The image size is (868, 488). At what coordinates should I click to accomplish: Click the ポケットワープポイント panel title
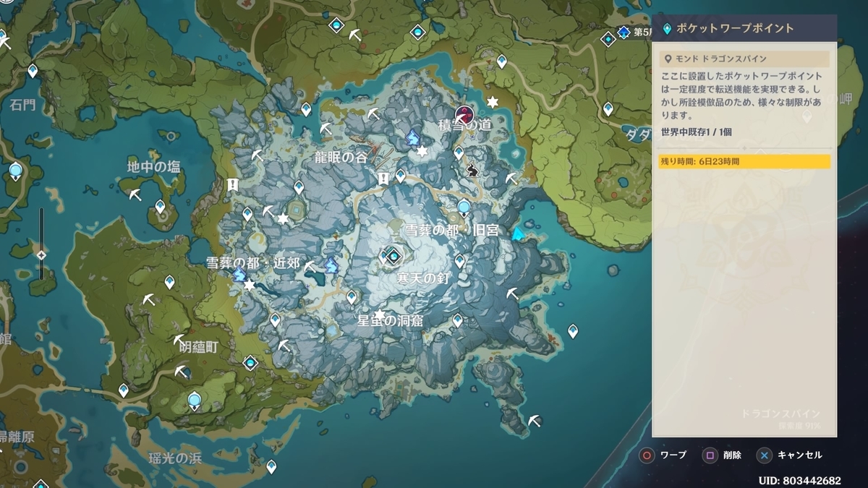click(736, 29)
